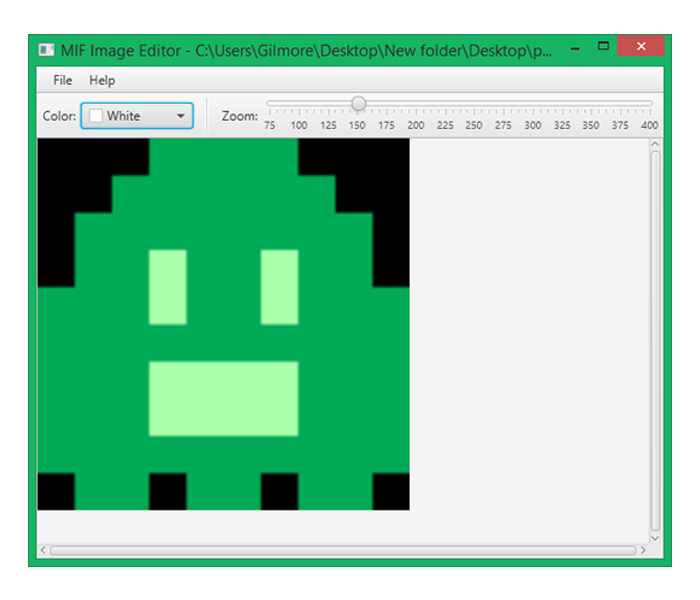Close the MIF Image Editor window

point(641,46)
